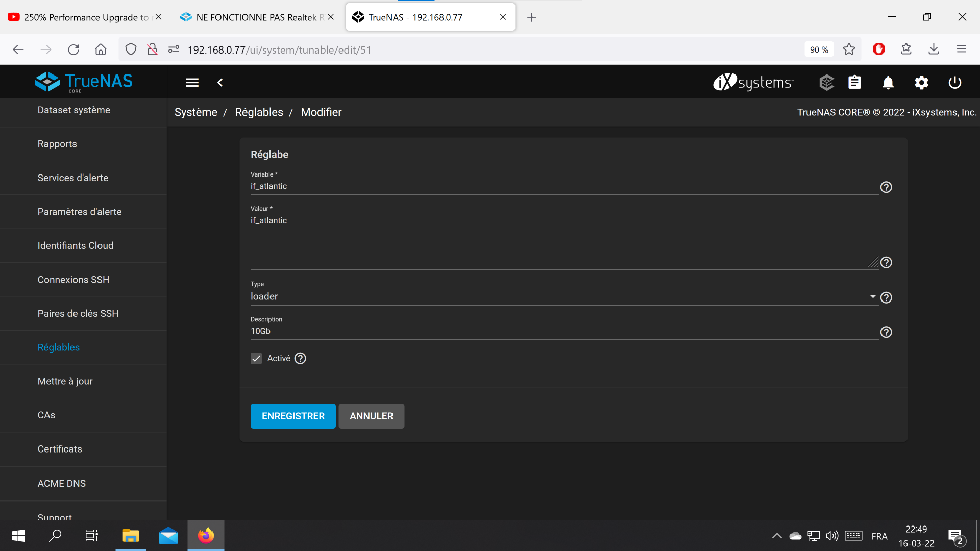Open ACME DNS in the sidebar

point(83,483)
